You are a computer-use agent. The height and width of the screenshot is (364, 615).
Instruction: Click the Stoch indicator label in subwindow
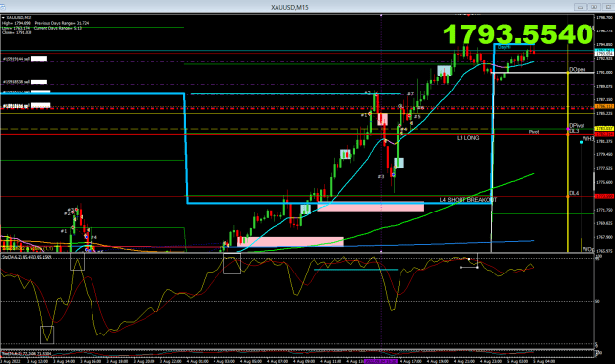tap(28, 257)
